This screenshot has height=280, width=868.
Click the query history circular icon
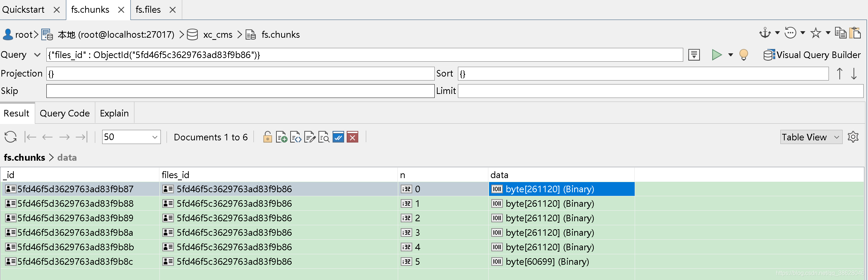(x=790, y=33)
